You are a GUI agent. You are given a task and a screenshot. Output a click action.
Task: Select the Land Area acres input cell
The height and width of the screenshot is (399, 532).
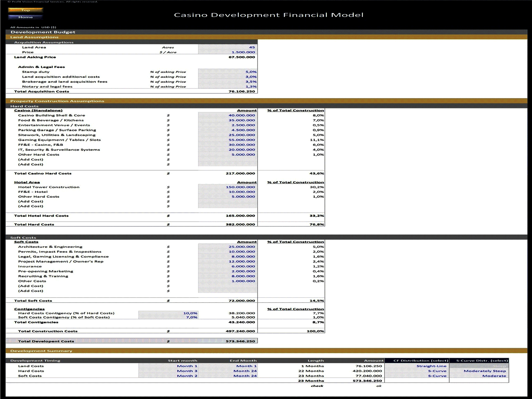[x=227, y=47]
